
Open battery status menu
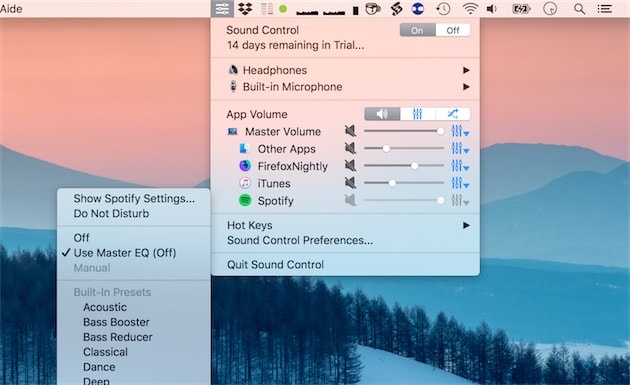click(x=521, y=9)
